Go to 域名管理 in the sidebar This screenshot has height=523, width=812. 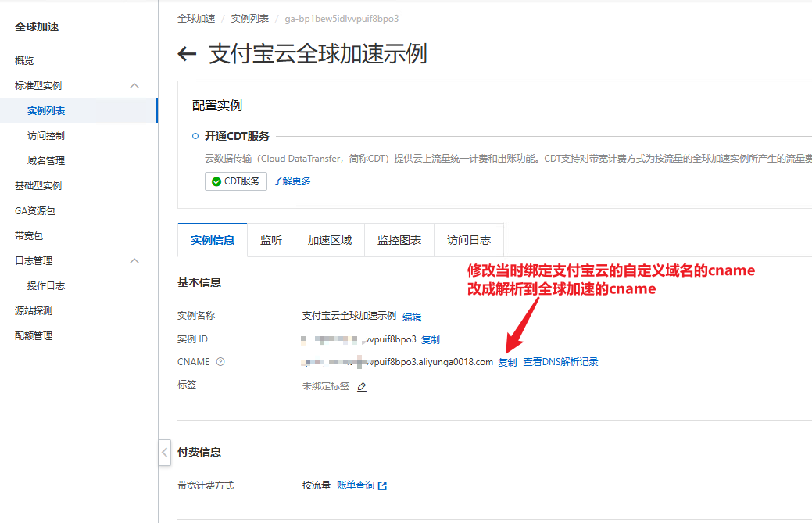pos(46,161)
